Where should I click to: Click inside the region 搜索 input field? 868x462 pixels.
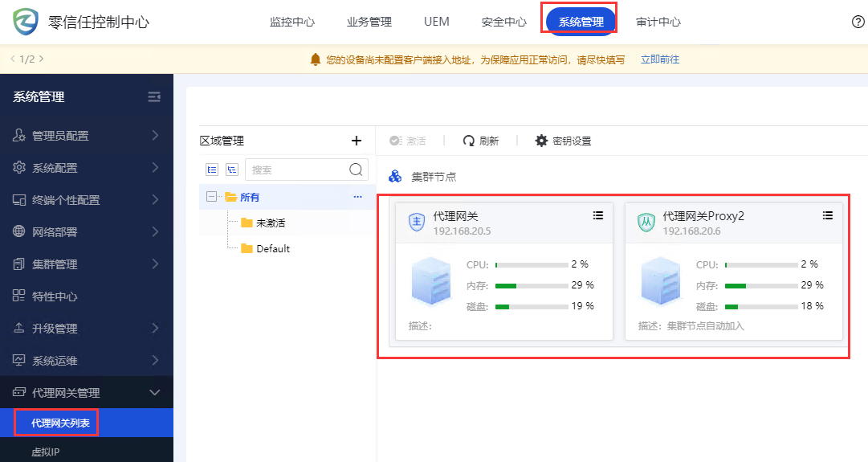307,170
